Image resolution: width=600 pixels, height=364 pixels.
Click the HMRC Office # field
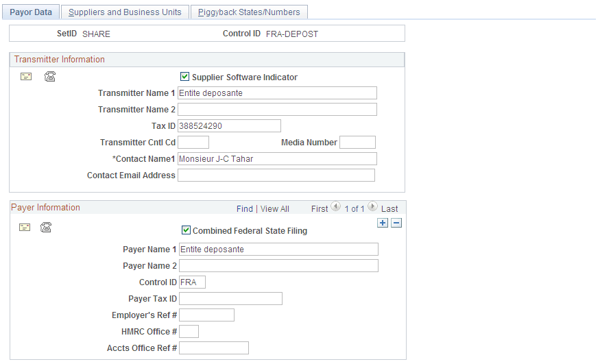[189, 332]
